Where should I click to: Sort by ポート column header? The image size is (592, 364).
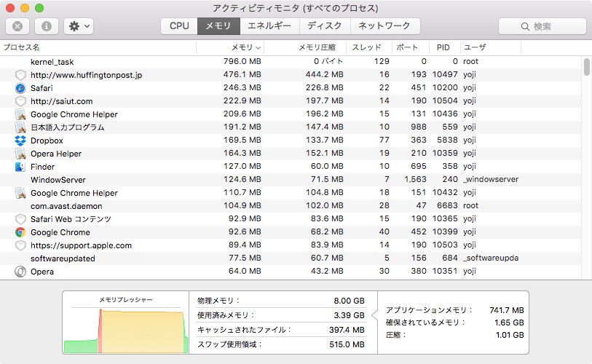tap(411, 47)
